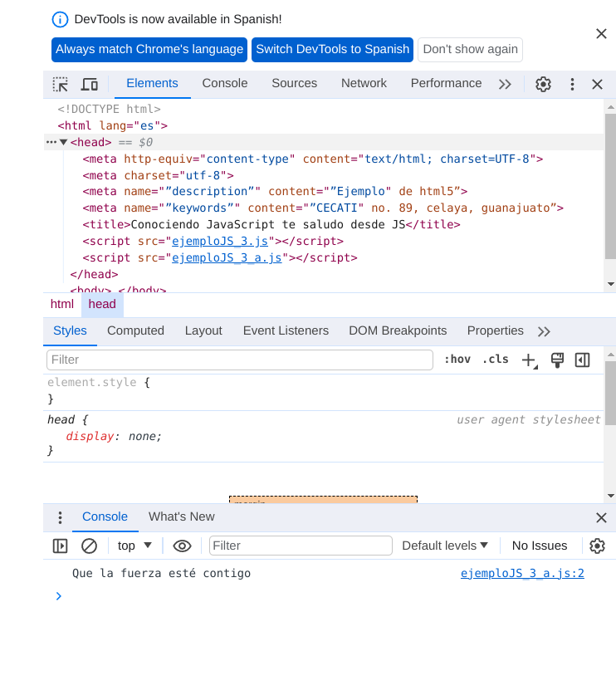Click Switch DevTools to Spanish button
Image resolution: width=616 pixels, height=700 pixels.
click(332, 49)
